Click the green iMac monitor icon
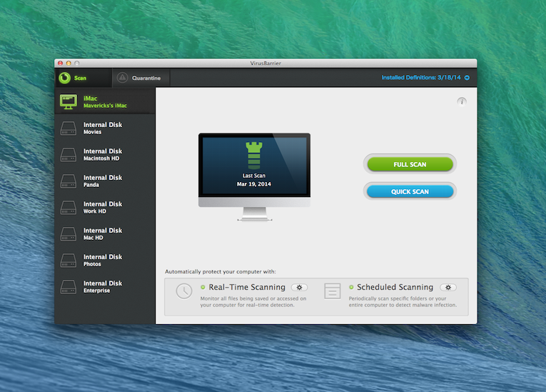This screenshot has height=392, width=546. pyautogui.click(x=69, y=101)
